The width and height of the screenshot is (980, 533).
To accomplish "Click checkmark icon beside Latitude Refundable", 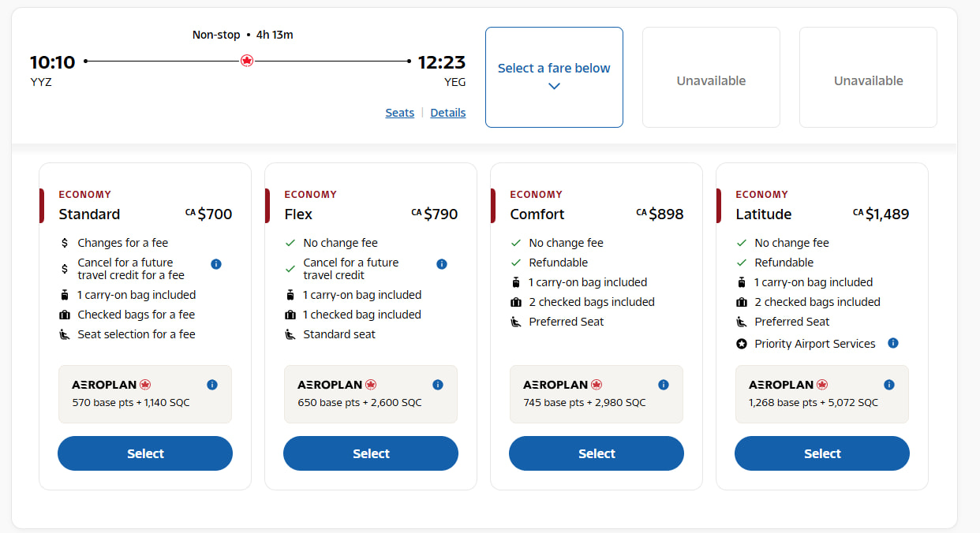I will point(742,263).
